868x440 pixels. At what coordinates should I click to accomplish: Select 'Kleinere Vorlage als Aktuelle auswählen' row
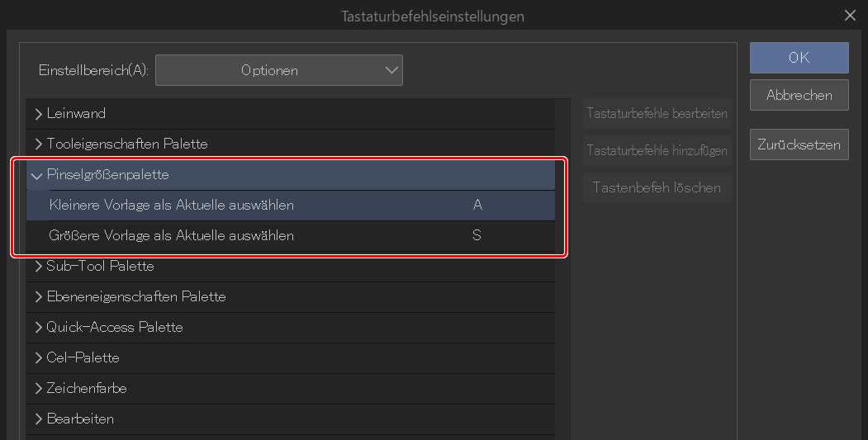coord(172,206)
